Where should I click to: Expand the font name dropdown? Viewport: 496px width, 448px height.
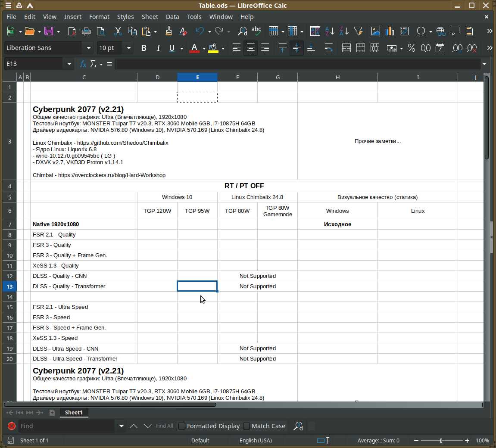[x=89, y=48]
